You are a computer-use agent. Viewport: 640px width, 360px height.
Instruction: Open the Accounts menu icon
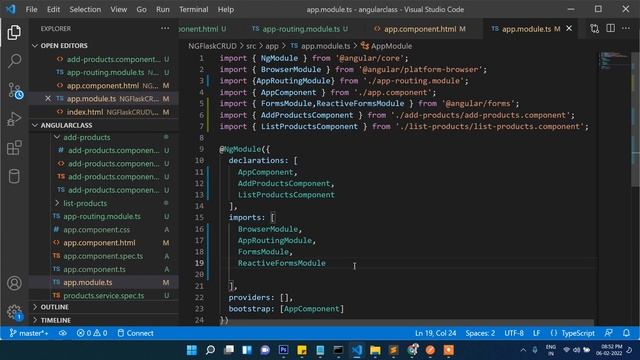(14, 283)
